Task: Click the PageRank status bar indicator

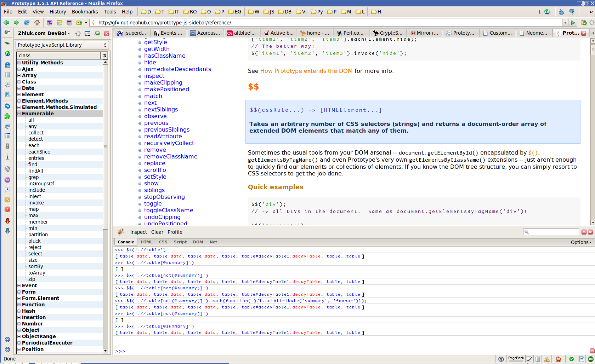Action: tap(516, 359)
